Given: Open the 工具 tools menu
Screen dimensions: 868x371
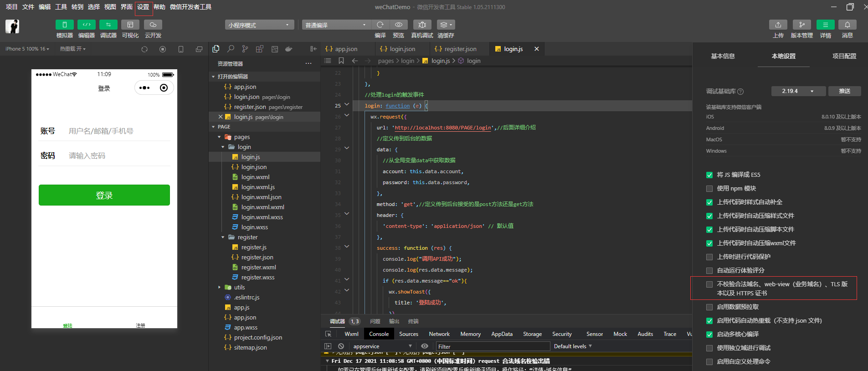Looking at the screenshot, I should coord(61,7).
